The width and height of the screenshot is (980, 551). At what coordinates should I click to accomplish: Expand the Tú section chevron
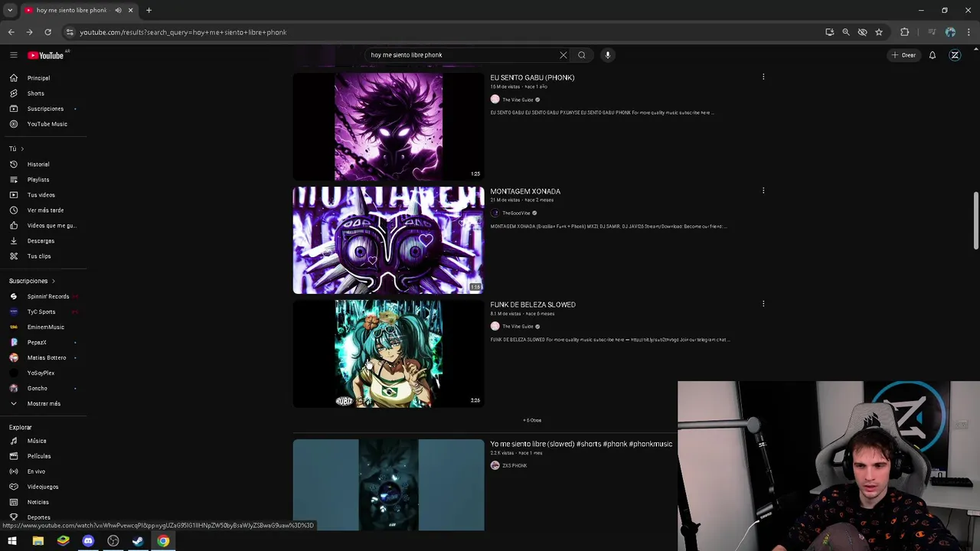click(22, 148)
